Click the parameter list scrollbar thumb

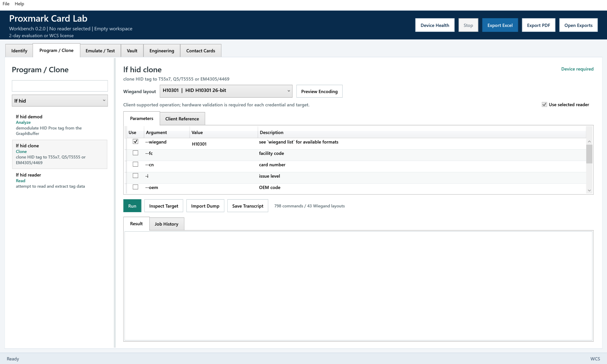tap(589, 154)
